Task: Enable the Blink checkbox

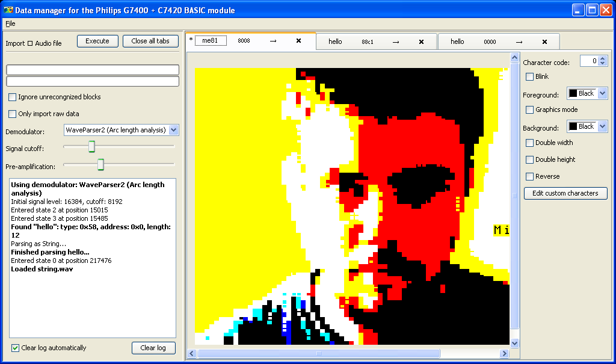Action: point(529,76)
